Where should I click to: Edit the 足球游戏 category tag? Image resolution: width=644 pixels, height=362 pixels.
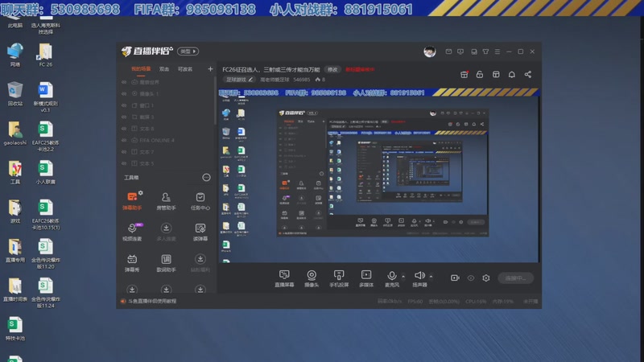(240, 80)
